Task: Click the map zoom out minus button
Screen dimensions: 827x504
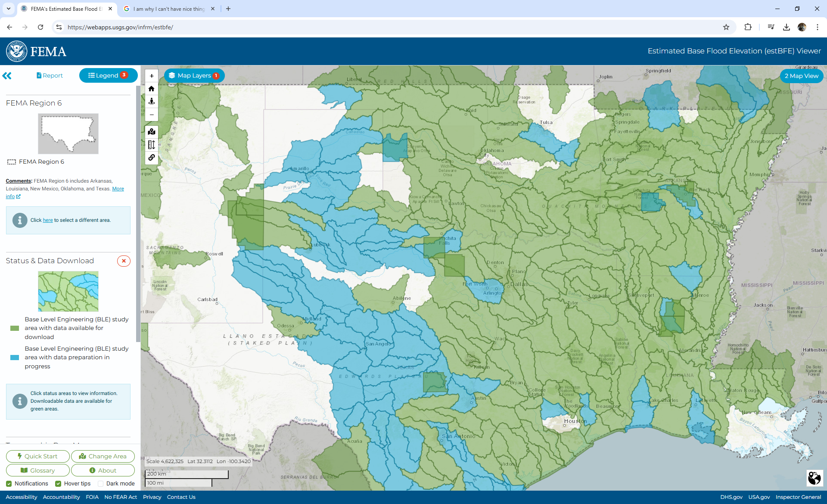Action: (152, 115)
